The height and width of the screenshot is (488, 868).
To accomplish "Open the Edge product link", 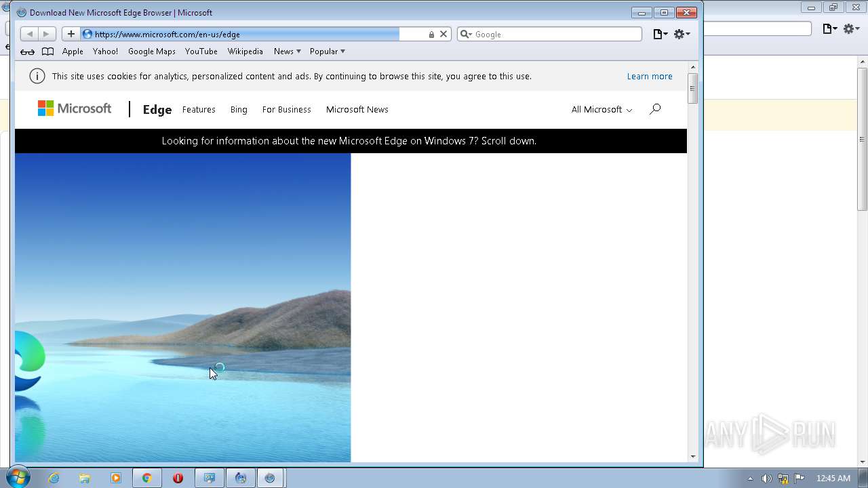I will [157, 109].
